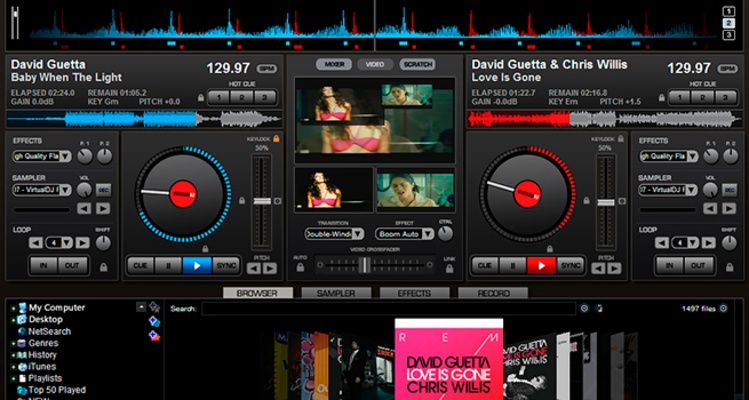Switch center panel to SCRATCH
Viewport: 749px width, 400px height.
tap(417, 65)
